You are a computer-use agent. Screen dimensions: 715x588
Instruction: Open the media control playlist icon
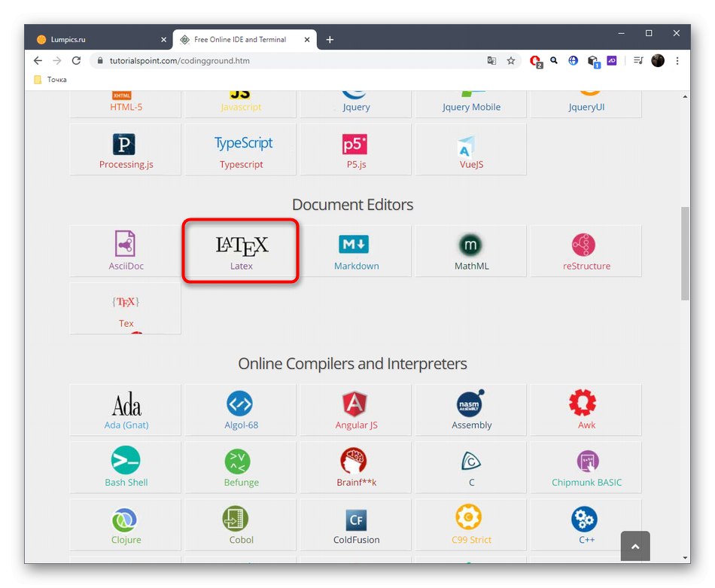tap(638, 60)
